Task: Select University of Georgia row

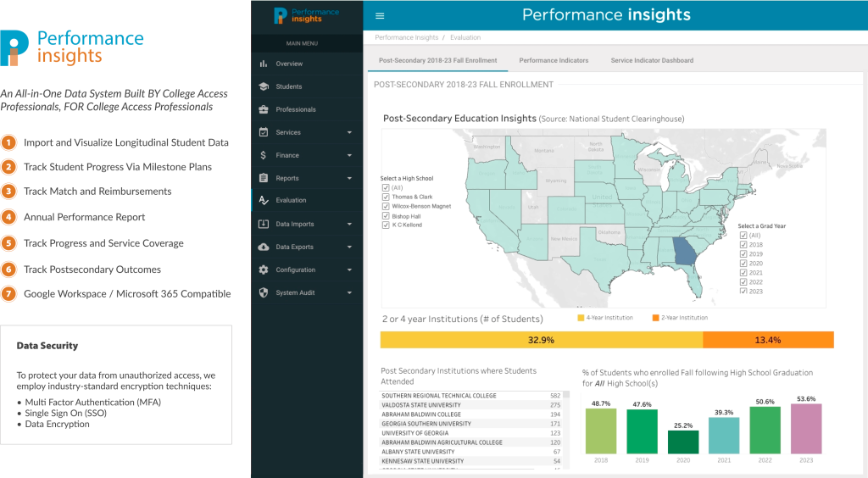Action: [471, 433]
